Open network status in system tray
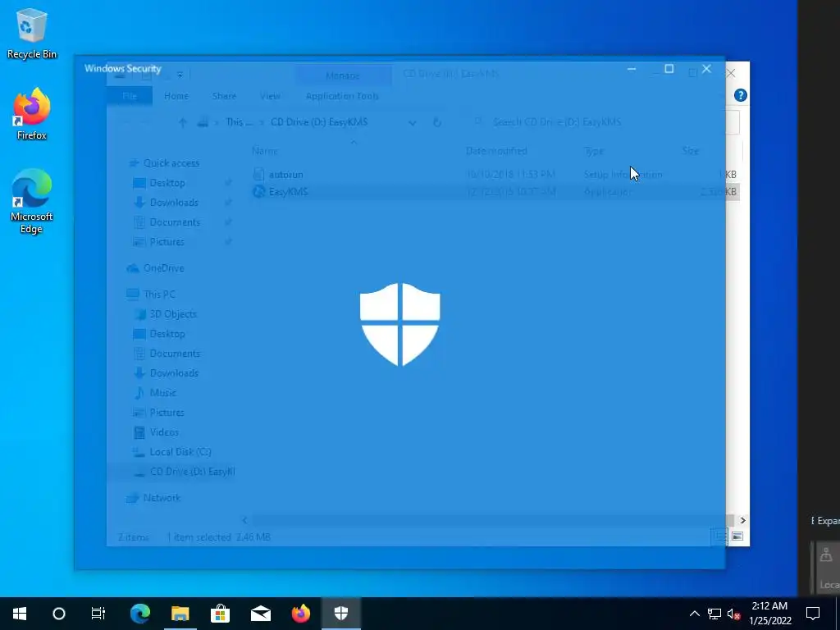This screenshot has height=630, width=840. point(714,614)
